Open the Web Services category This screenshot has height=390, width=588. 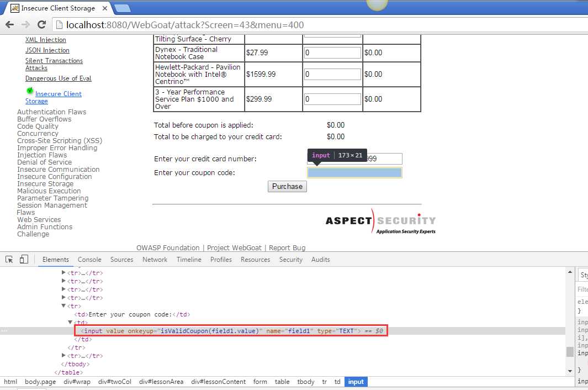point(39,220)
